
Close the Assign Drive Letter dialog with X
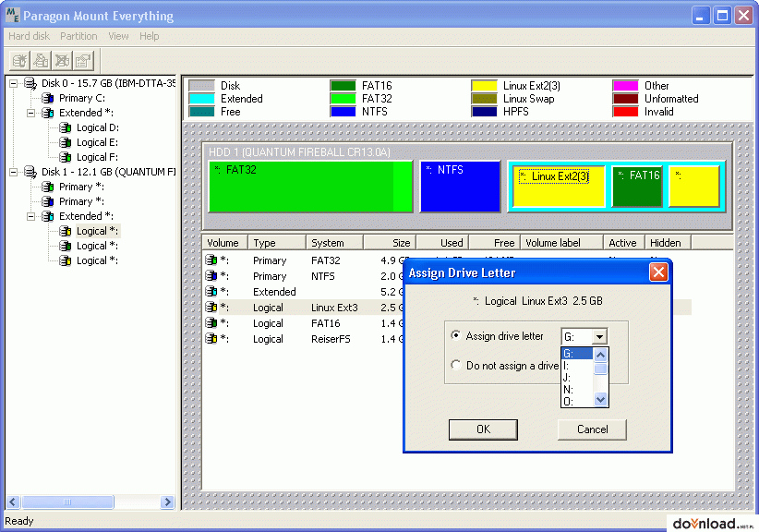(658, 272)
